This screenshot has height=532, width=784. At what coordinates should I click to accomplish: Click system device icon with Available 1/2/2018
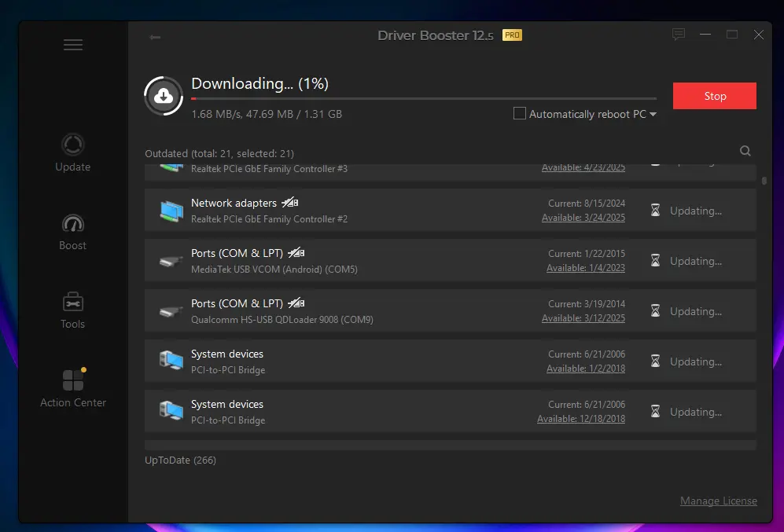click(171, 360)
